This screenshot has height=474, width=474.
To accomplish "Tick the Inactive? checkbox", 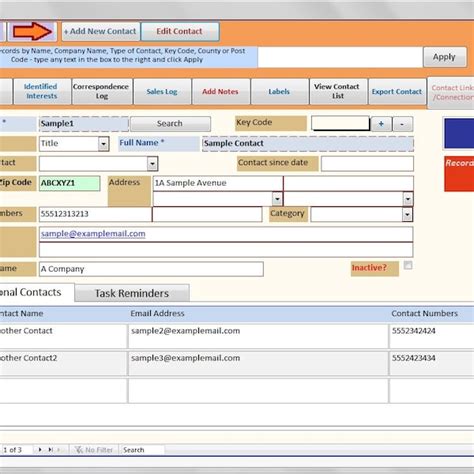I will (408, 265).
